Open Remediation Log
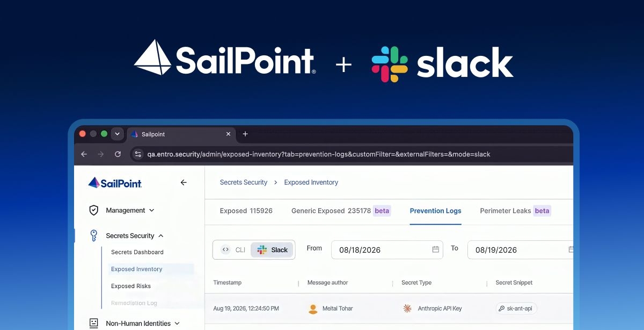644x330 pixels. [x=134, y=303]
